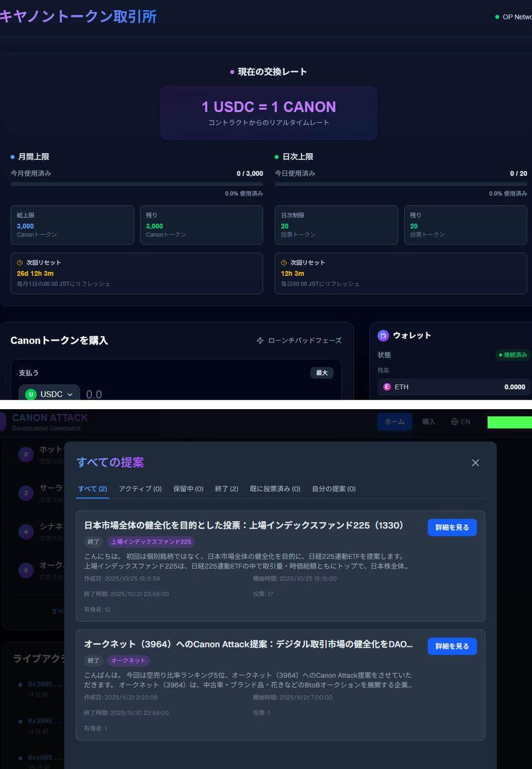532x769 pixels.
Task: Switch to the アクティブ (0) tab
Action: pyautogui.click(x=140, y=489)
